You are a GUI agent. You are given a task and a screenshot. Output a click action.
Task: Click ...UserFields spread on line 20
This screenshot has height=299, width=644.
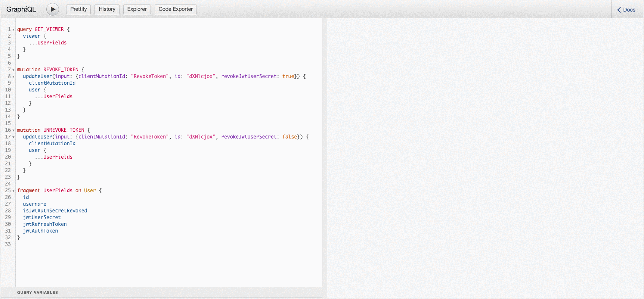pyautogui.click(x=54, y=157)
